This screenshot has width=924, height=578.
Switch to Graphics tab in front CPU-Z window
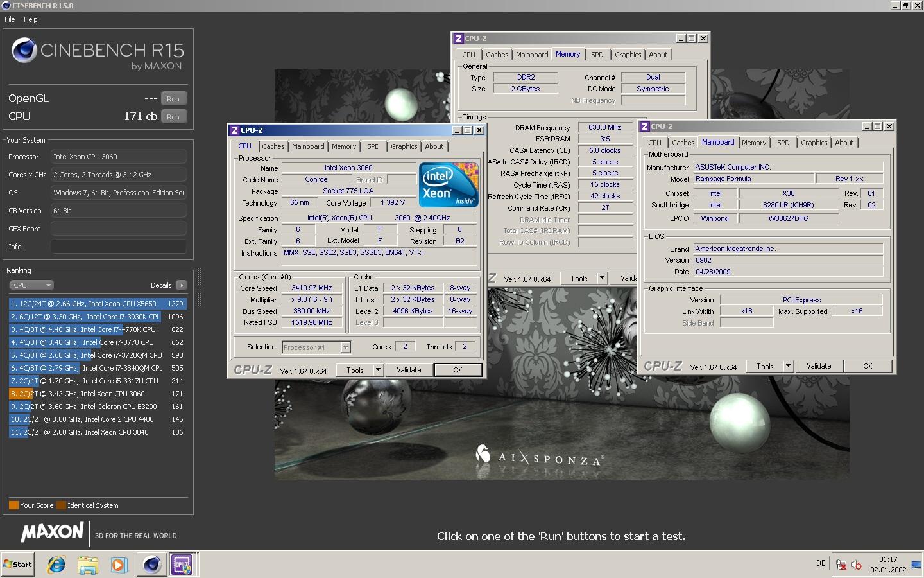tap(404, 146)
